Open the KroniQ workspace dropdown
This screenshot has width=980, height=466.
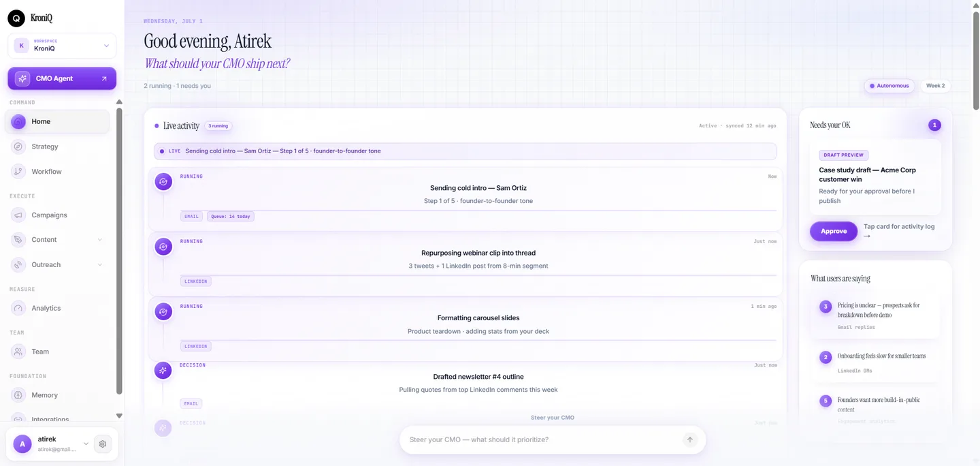pos(62,46)
